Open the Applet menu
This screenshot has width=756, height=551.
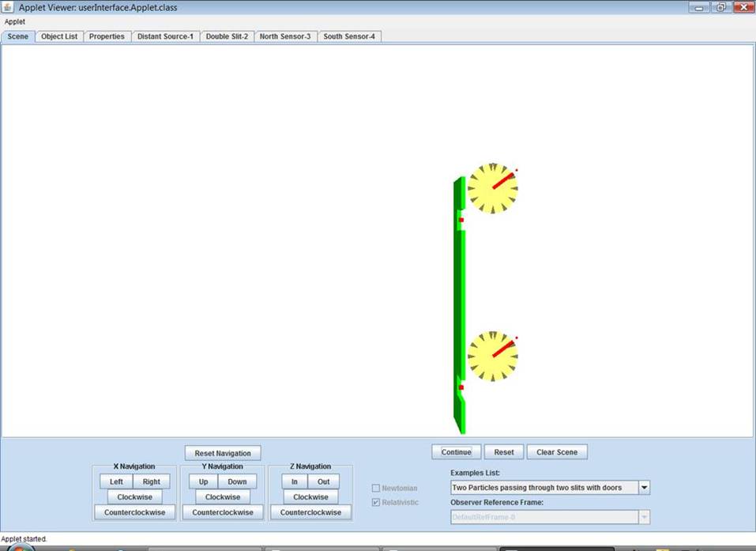pyautogui.click(x=15, y=22)
